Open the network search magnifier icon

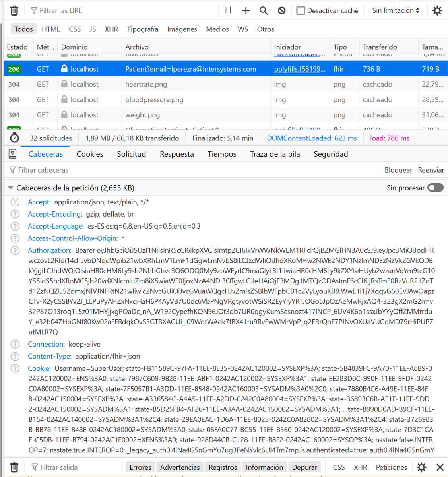pyautogui.click(x=264, y=11)
